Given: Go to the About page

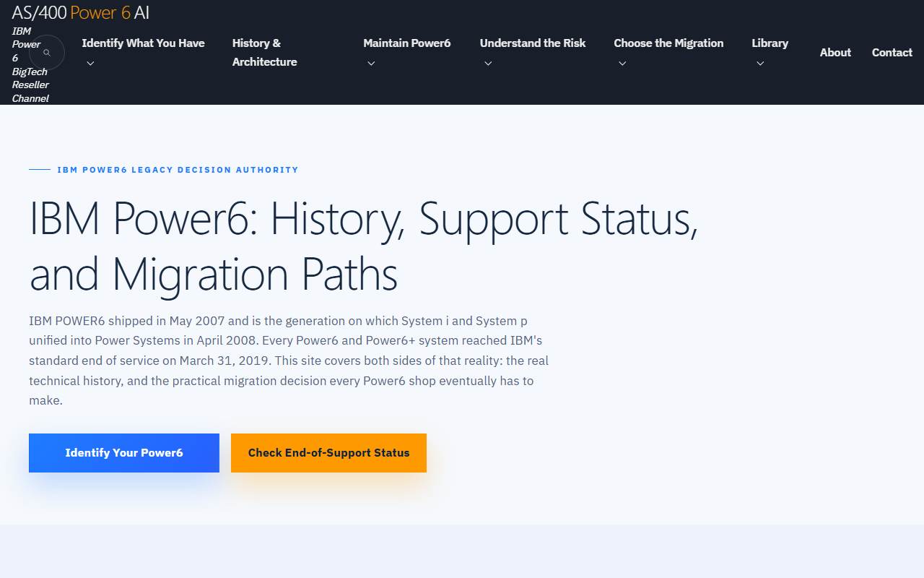Looking at the screenshot, I should pos(835,53).
